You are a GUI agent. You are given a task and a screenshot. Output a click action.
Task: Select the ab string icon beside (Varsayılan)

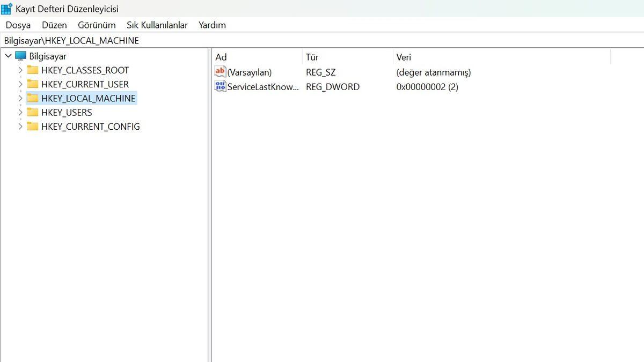(x=219, y=71)
